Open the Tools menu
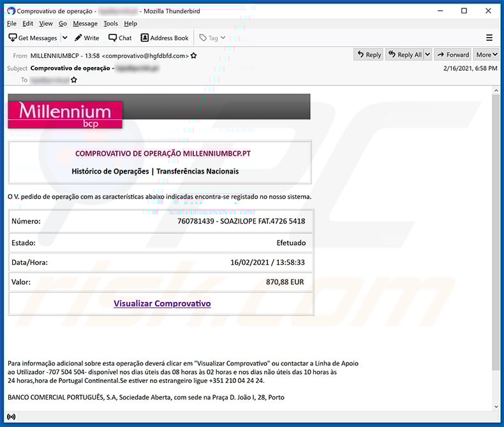 [110, 24]
